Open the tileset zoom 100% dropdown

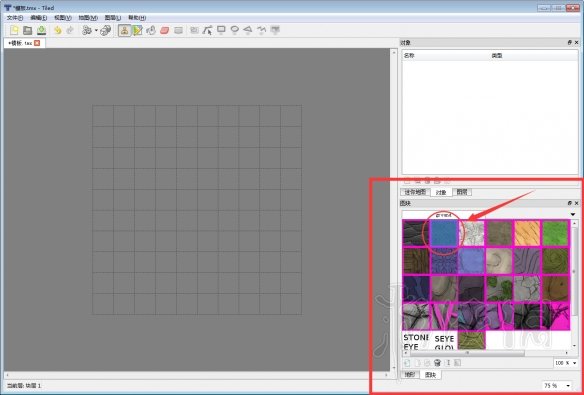[565, 363]
